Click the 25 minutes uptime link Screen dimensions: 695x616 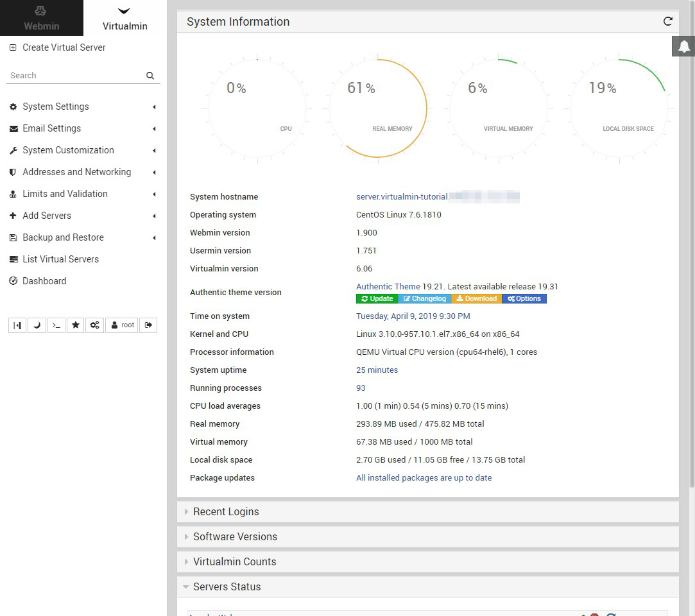click(377, 370)
